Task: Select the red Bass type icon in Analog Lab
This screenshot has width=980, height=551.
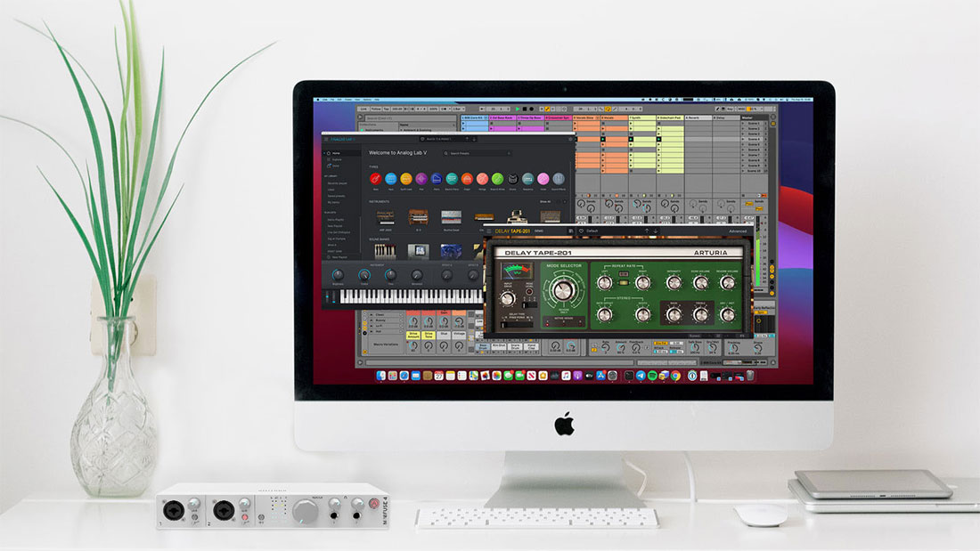Action: 376,179
